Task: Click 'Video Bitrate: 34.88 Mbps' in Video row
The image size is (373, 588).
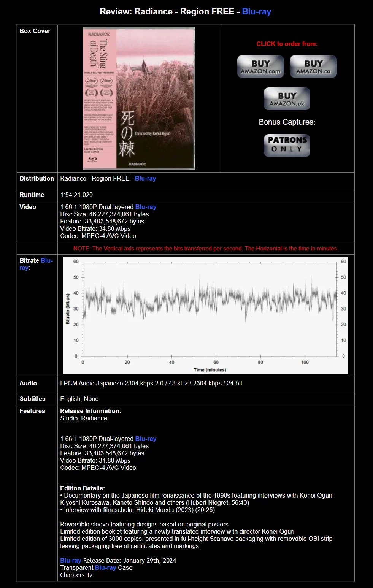Action: [95, 228]
